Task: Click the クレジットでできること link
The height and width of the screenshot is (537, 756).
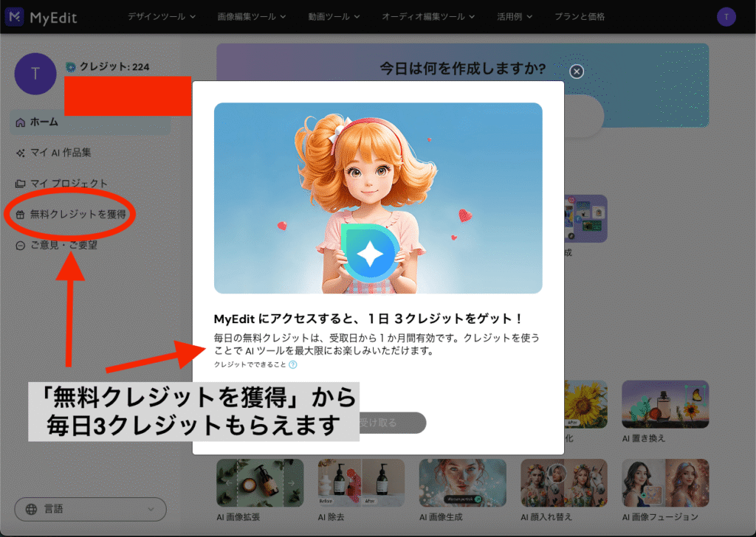Action: tap(250, 364)
